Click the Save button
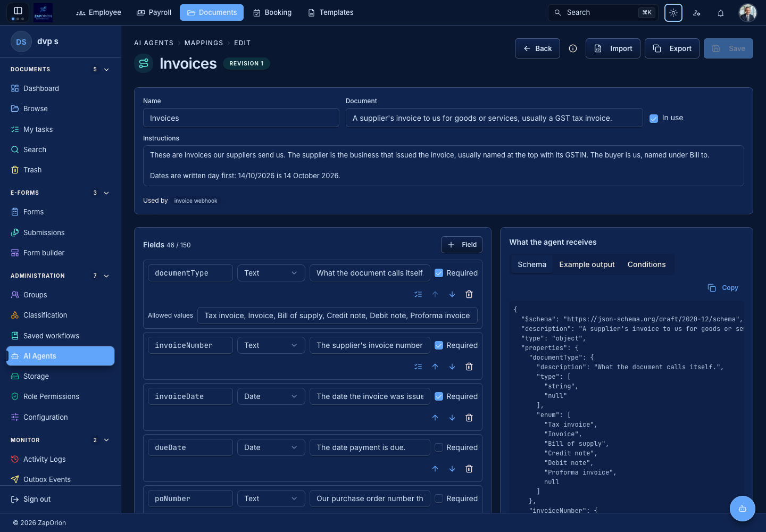766x532 pixels. [728, 48]
